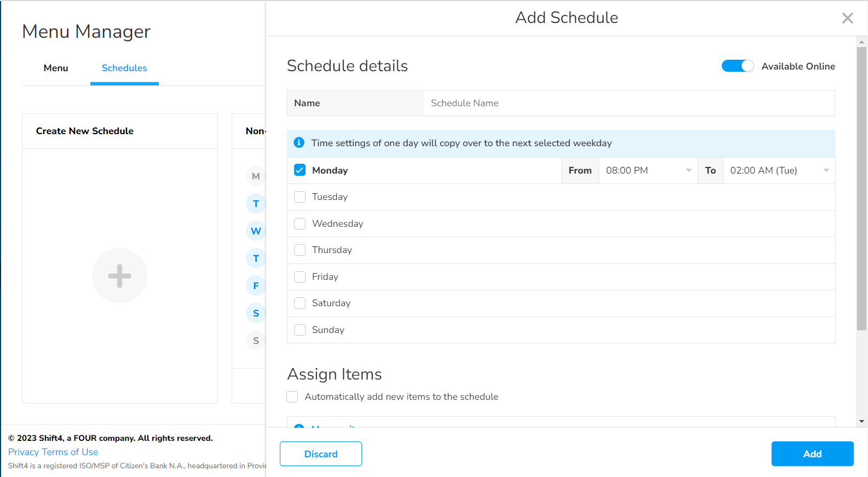
Task: Select the Monday 'M' day circle
Action: coord(255,176)
